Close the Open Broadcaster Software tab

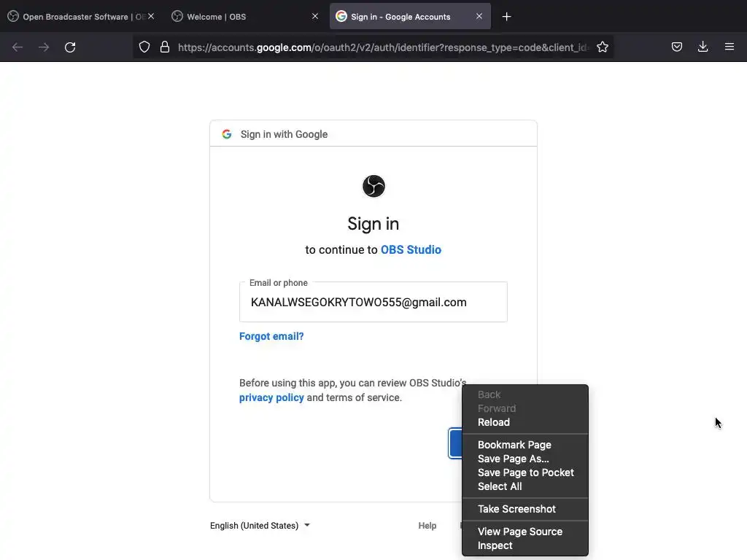coord(151,16)
